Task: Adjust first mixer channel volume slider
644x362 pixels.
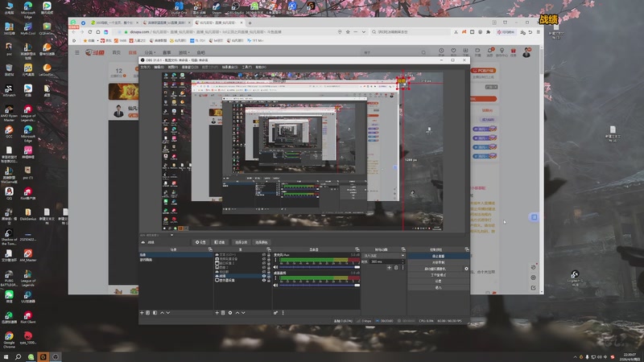Action: pyautogui.click(x=320, y=267)
